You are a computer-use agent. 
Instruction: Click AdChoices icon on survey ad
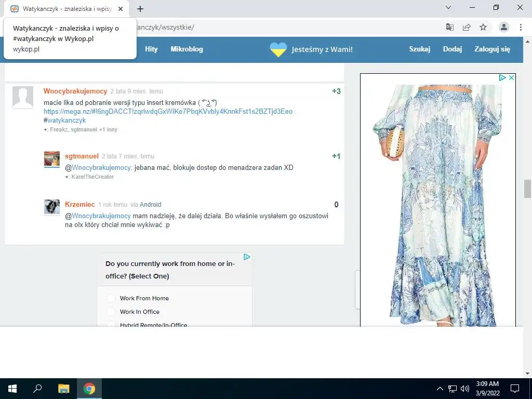[x=247, y=257]
